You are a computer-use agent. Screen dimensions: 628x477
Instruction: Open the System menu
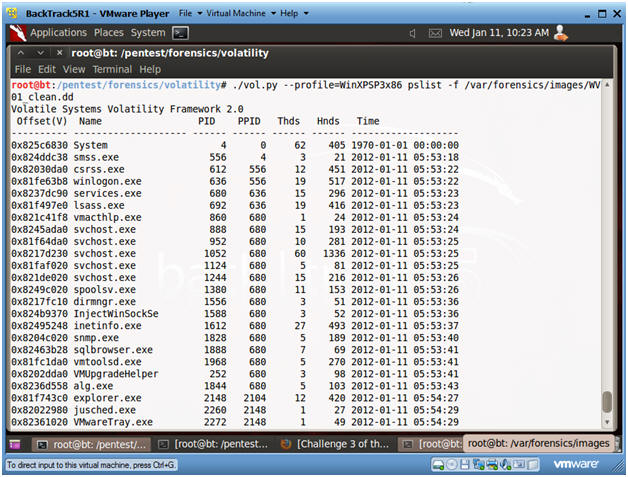pos(148,33)
